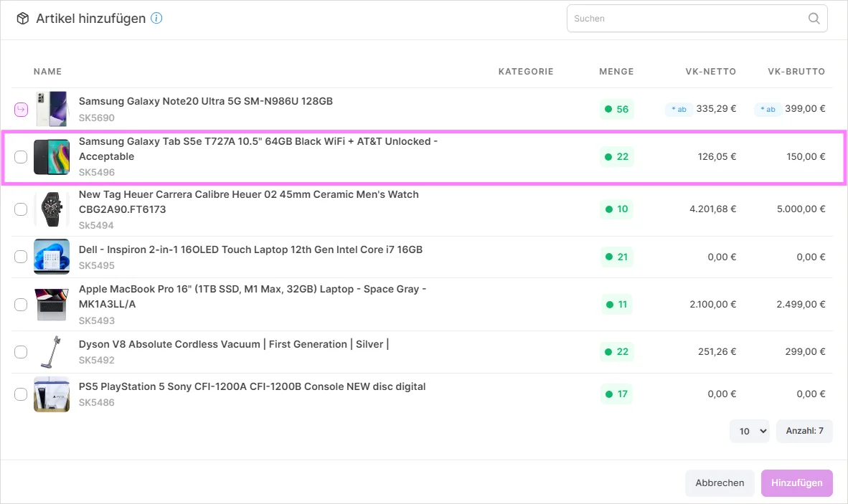This screenshot has width=848, height=504.
Task: Select the Tag Heuer Carrera watch checkbox
Action: coord(21,209)
